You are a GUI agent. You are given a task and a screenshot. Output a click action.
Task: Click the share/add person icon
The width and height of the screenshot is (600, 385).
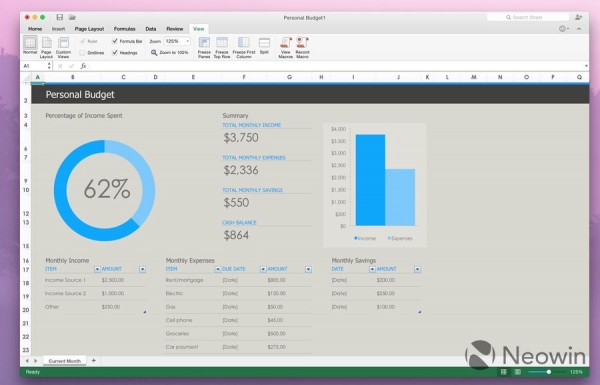tap(579, 17)
